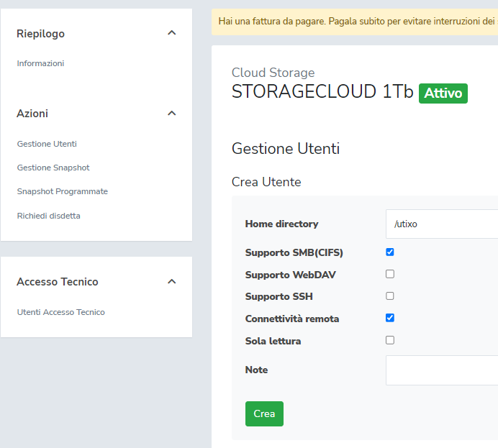The image size is (498, 448).
Task: Click the Home directory input field
Action: [441, 224]
